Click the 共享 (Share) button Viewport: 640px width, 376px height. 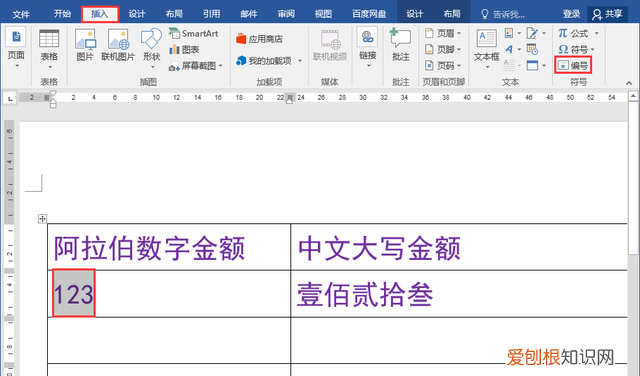click(607, 14)
